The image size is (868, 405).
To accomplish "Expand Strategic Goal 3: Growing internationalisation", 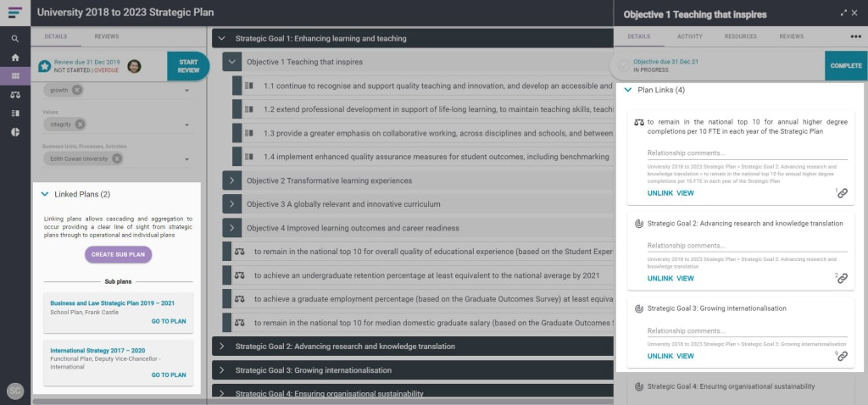I will [x=222, y=370].
